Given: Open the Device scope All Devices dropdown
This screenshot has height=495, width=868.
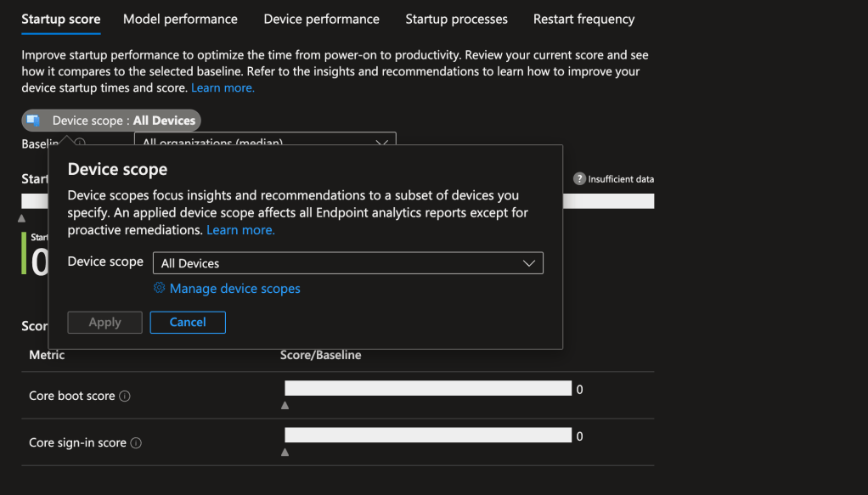Looking at the screenshot, I should click(347, 264).
